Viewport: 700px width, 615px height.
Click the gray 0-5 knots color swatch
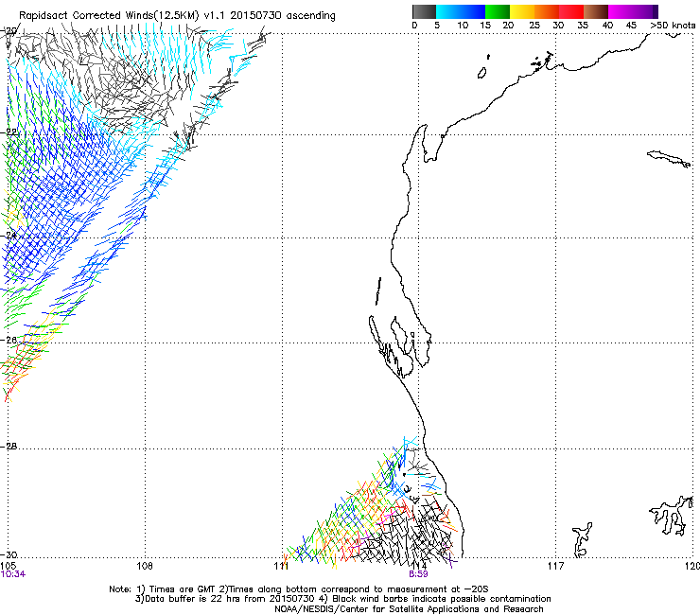(x=424, y=11)
